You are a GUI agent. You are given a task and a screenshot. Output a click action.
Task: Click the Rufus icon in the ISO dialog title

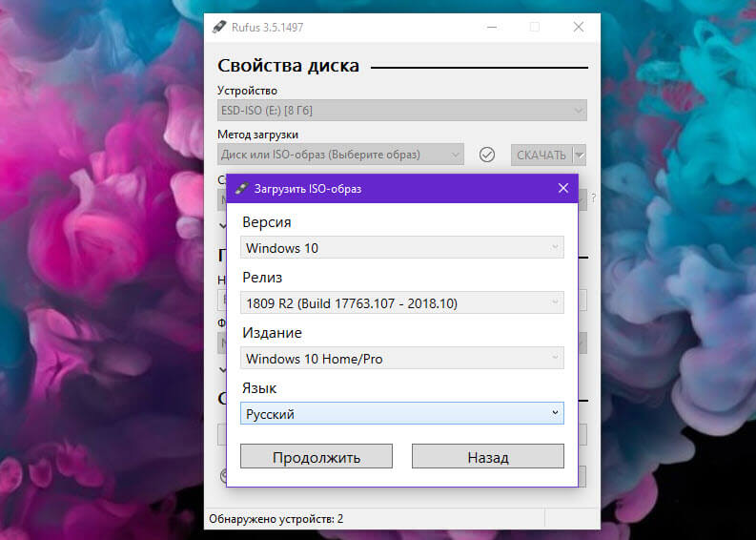coord(241,188)
